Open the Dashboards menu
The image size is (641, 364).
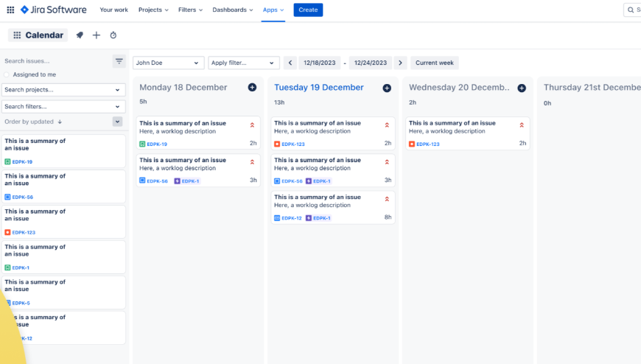(233, 10)
